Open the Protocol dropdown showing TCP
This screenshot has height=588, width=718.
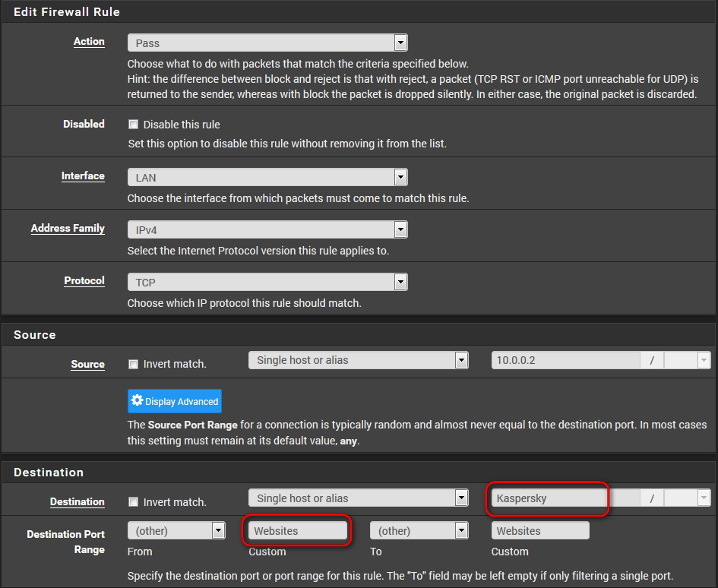[267, 282]
